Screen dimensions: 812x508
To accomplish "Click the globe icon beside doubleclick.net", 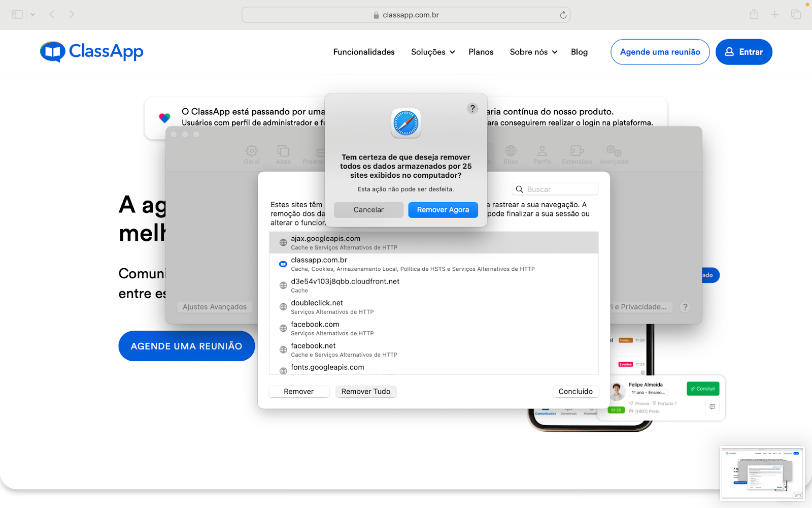I will [x=283, y=307].
